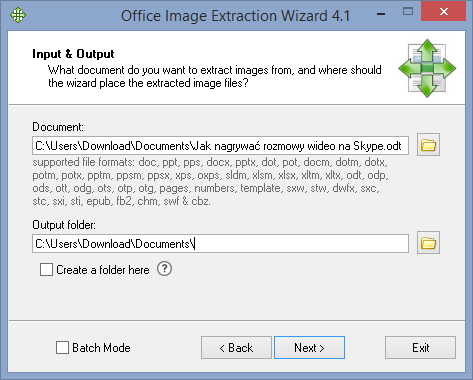
Task: Close the wizard with the red X
Action: tap(444, 12)
